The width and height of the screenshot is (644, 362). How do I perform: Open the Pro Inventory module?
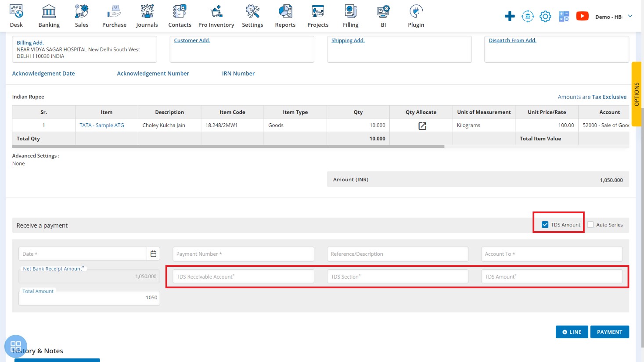tap(216, 16)
